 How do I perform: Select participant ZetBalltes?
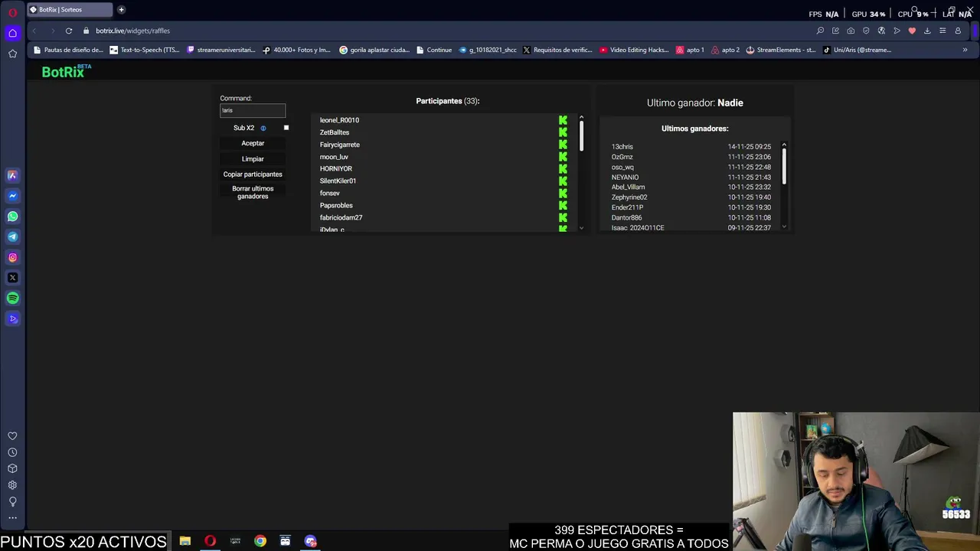pos(335,132)
